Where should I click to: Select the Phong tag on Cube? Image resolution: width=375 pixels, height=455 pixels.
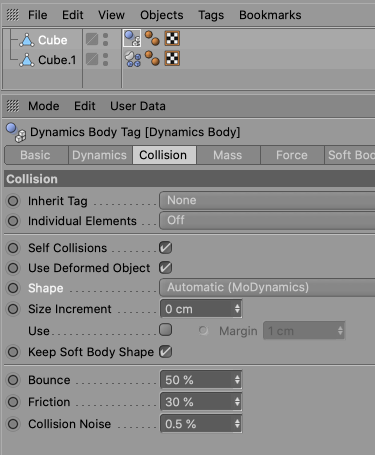click(x=152, y=38)
